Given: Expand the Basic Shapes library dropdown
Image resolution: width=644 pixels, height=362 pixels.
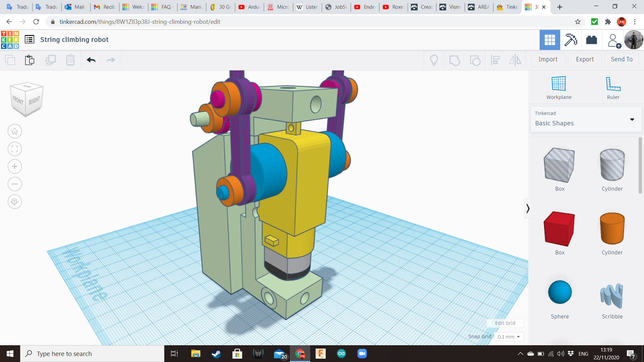Looking at the screenshot, I should [632, 120].
